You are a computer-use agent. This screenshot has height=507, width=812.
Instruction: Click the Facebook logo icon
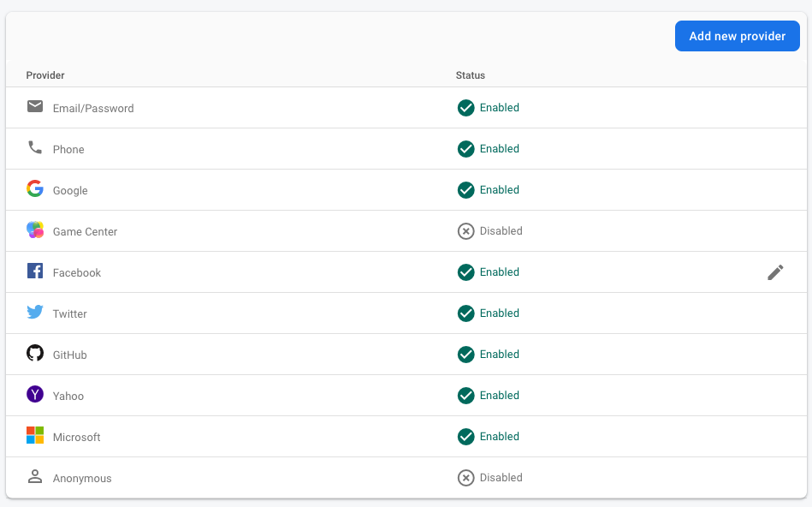click(35, 271)
